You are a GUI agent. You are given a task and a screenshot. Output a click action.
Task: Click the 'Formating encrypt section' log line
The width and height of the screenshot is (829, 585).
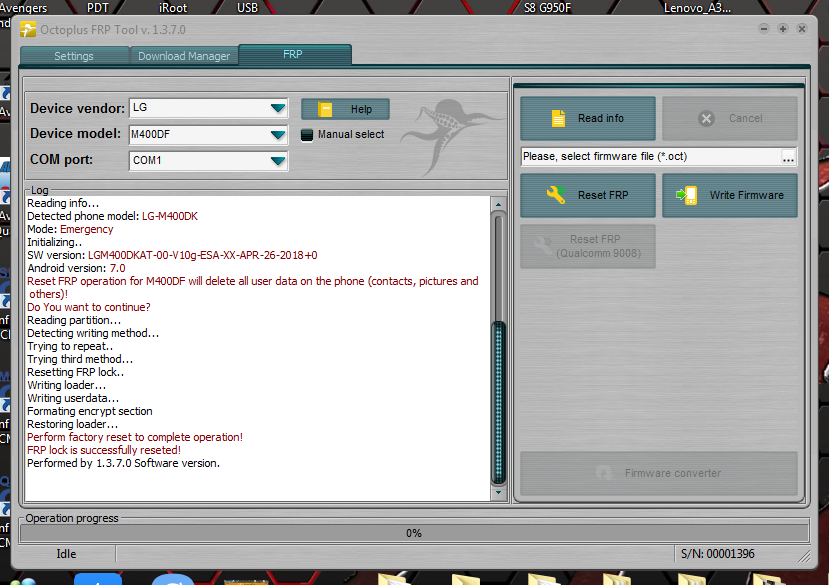tap(89, 412)
